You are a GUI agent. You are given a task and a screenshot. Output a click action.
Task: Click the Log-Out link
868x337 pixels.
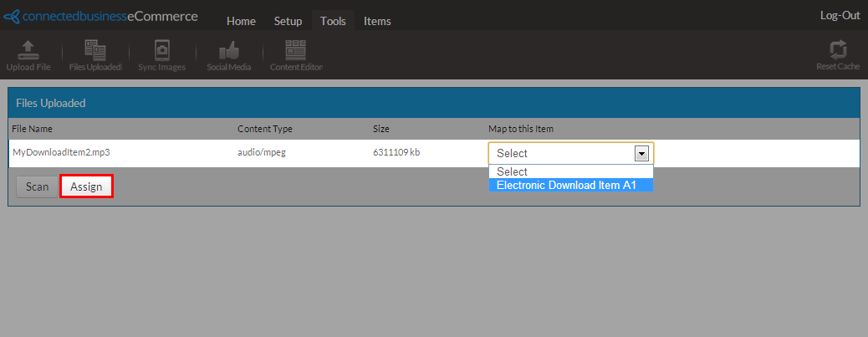click(x=840, y=16)
